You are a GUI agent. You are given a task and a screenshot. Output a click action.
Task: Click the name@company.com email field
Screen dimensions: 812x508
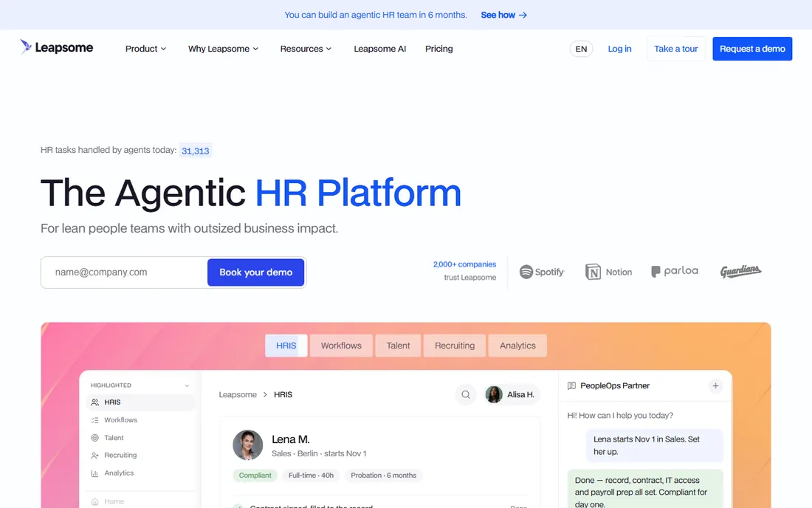124,272
